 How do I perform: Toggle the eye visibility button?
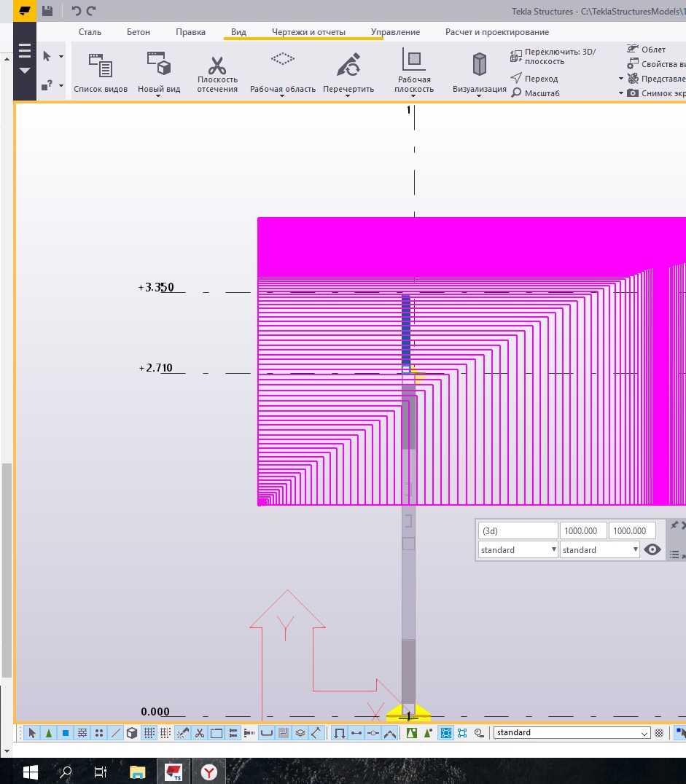point(652,550)
